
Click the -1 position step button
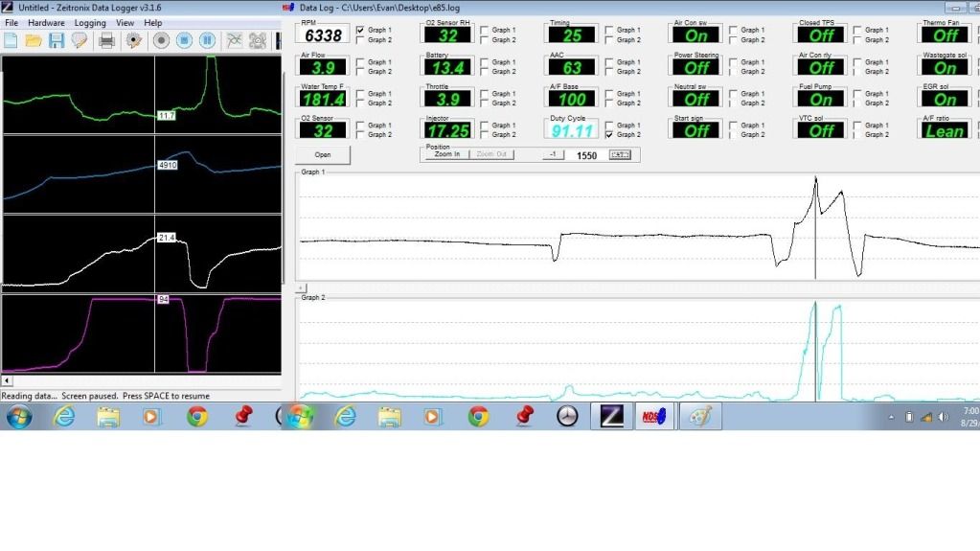[x=552, y=154]
